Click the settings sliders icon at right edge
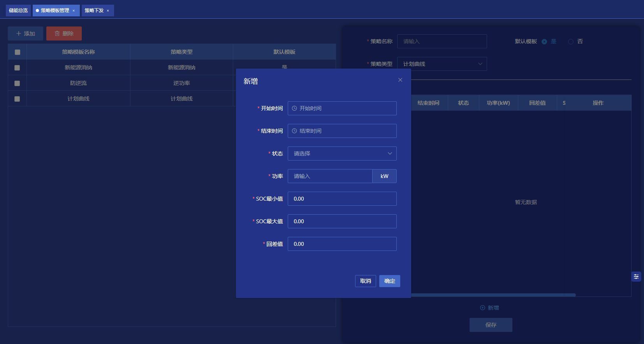Image resolution: width=644 pixels, height=344 pixels. [636, 277]
